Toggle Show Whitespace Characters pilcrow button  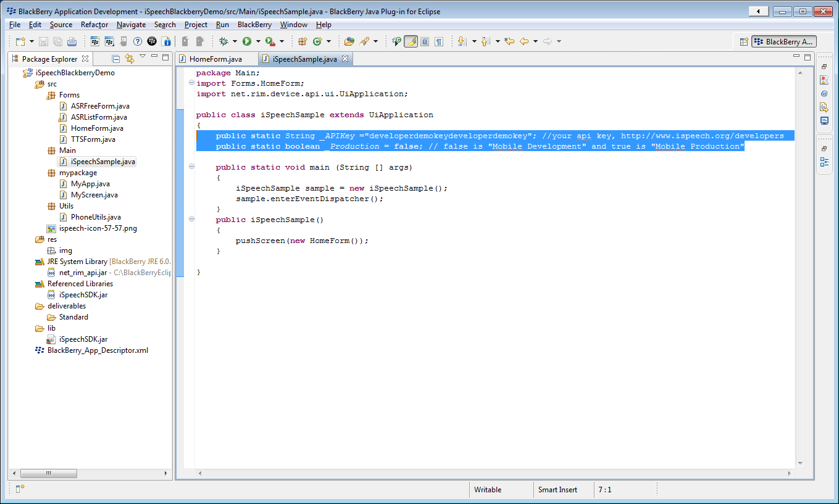click(439, 41)
